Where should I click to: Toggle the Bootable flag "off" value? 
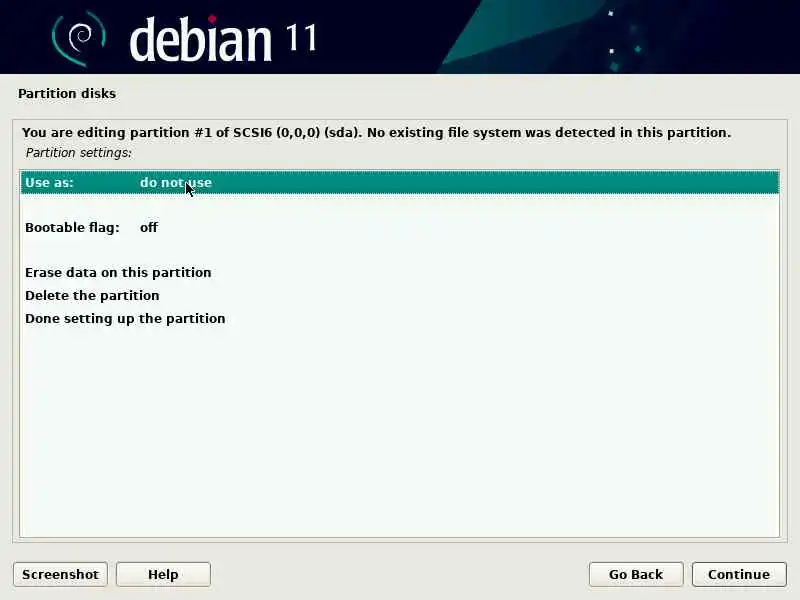tap(148, 228)
